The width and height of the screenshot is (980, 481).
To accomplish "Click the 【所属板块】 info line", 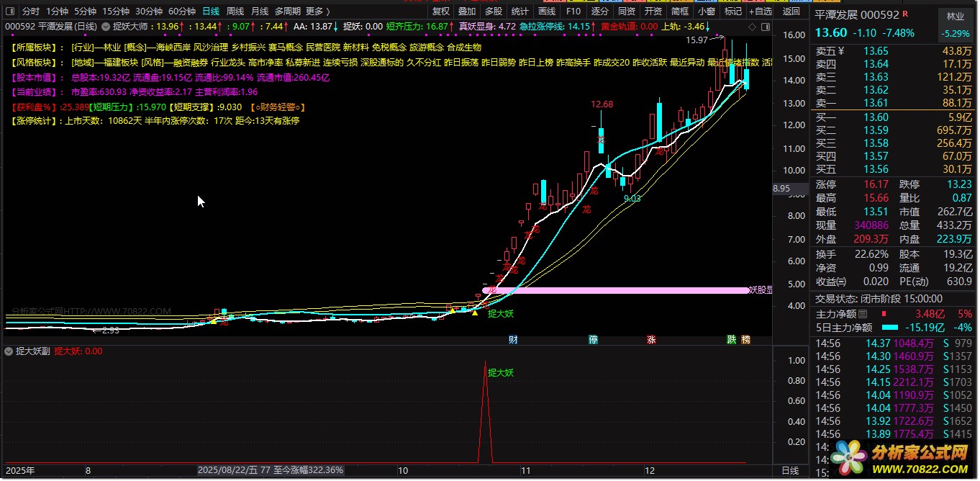I will (x=247, y=47).
